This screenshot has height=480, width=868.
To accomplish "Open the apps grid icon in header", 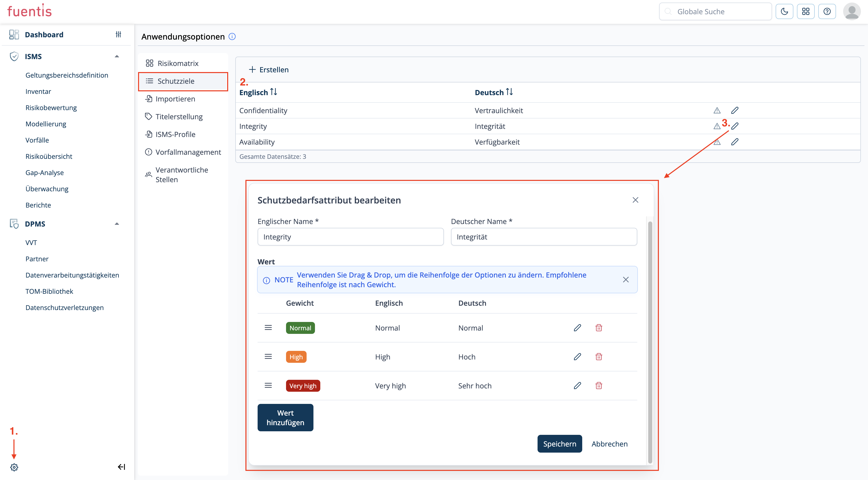I will pyautogui.click(x=805, y=12).
